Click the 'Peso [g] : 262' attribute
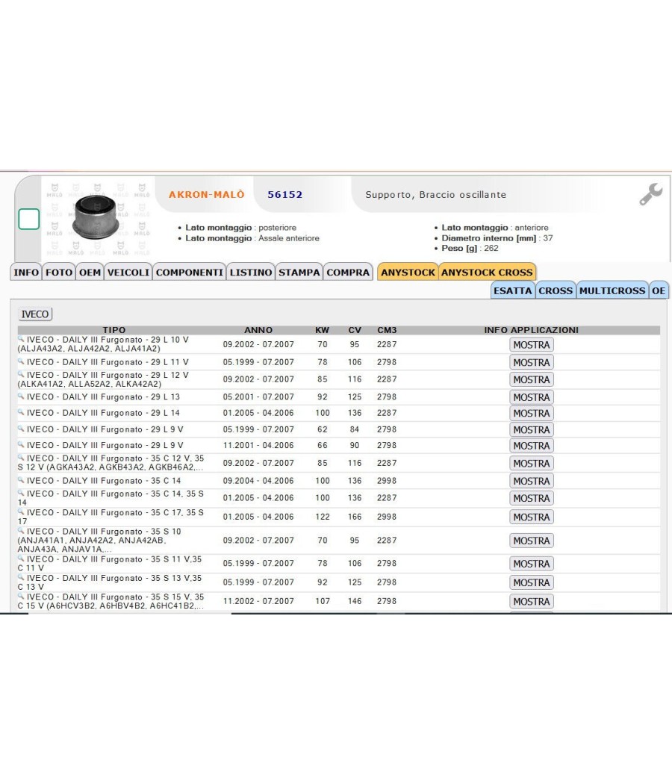Screen dimensions: 672x784 coord(470,248)
